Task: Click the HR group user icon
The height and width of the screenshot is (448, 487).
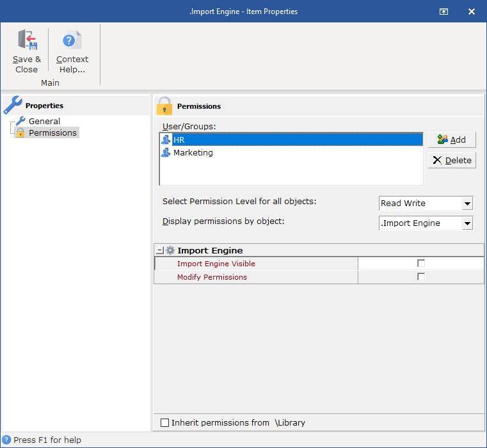Action: click(166, 140)
